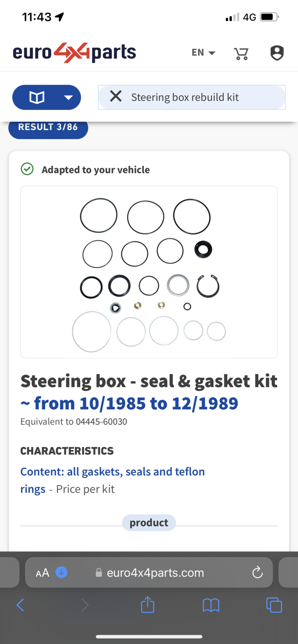
Task: Expand the catalog menu dropdown arrow
Action: (x=68, y=97)
